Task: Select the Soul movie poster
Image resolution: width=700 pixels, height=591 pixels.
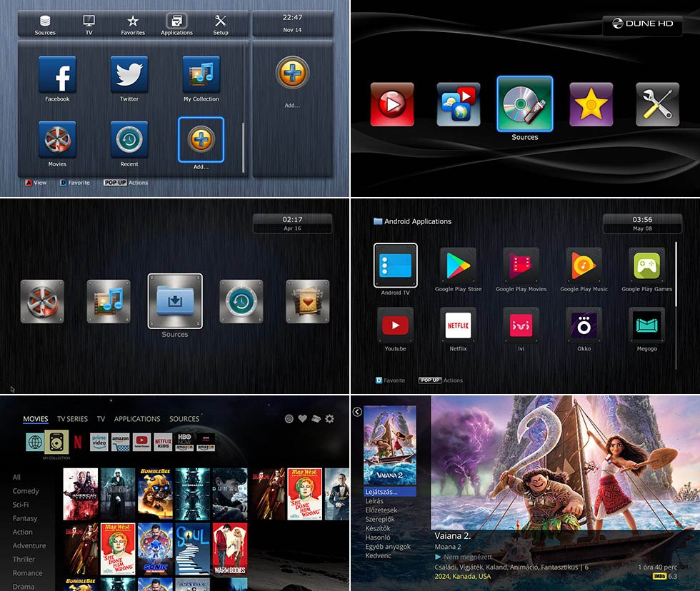Action: (192, 549)
